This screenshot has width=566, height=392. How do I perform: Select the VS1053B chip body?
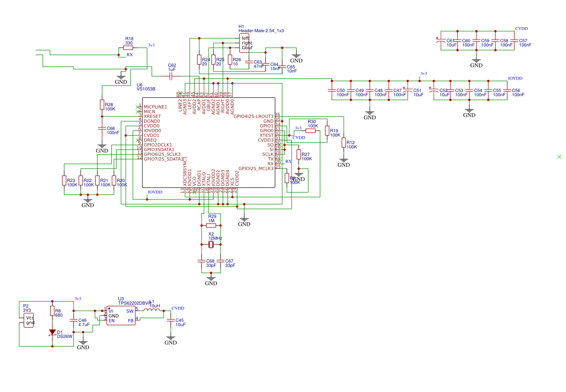click(209, 142)
